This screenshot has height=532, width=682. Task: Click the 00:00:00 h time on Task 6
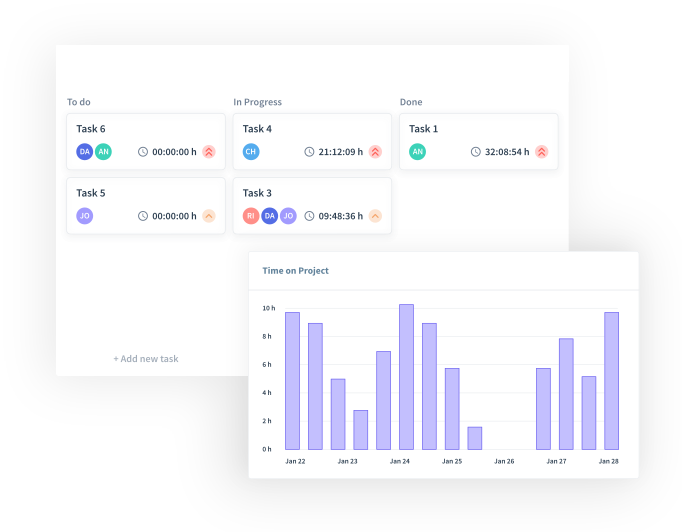[x=174, y=152]
